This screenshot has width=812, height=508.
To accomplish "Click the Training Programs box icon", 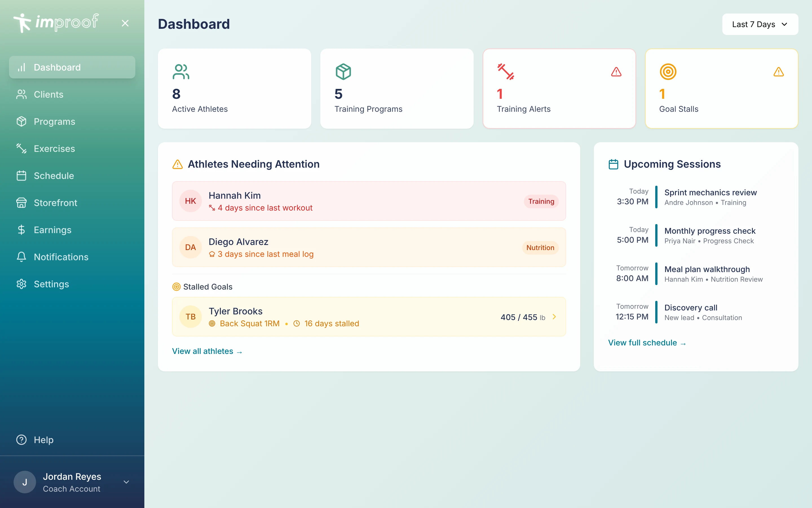I will (x=343, y=72).
